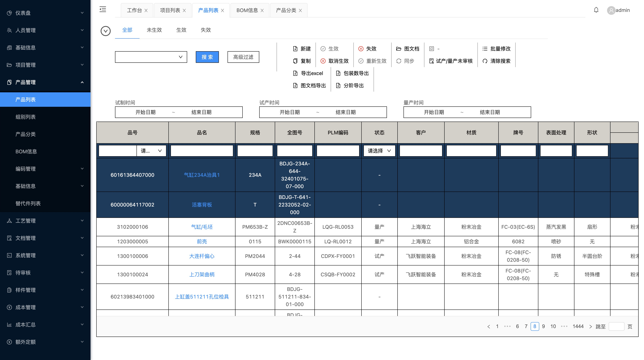Collapse the sidebar with the menu fold icon
Viewport: 644px width, 360px height.
click(103, 10)
